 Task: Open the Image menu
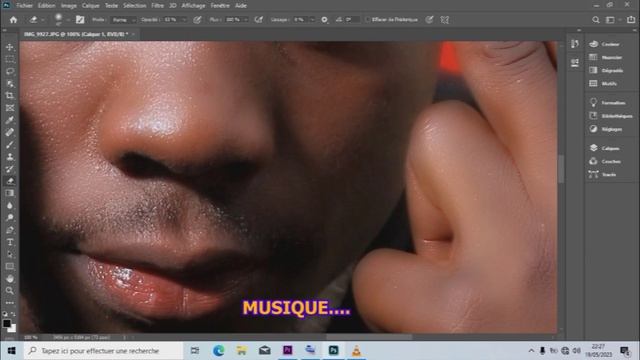[x=69, y=6]
